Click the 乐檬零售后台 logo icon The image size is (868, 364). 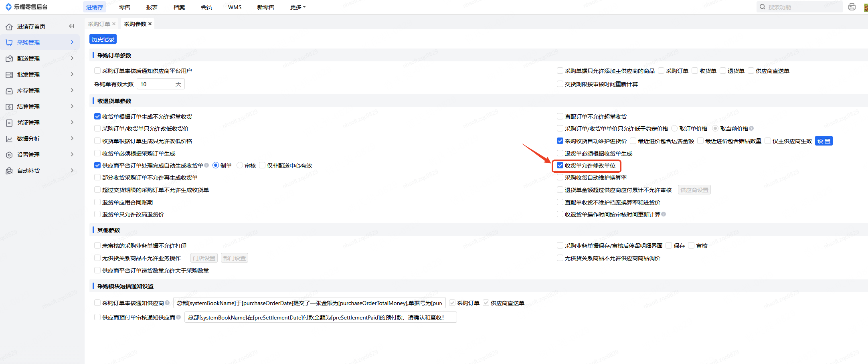coord(8,7)
